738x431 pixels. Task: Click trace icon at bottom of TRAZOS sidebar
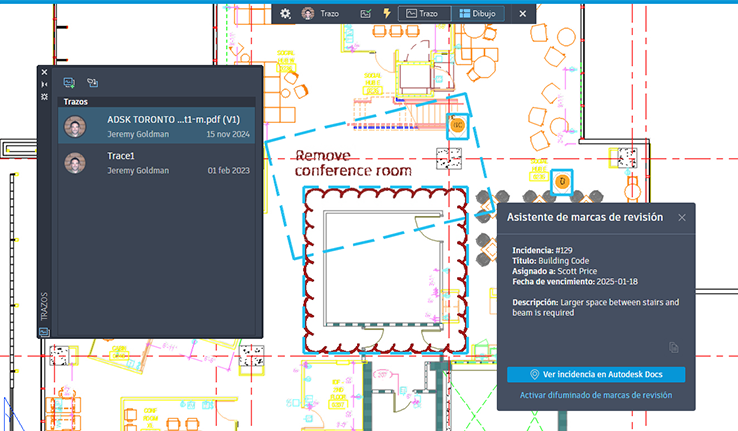tap(44, 332)
